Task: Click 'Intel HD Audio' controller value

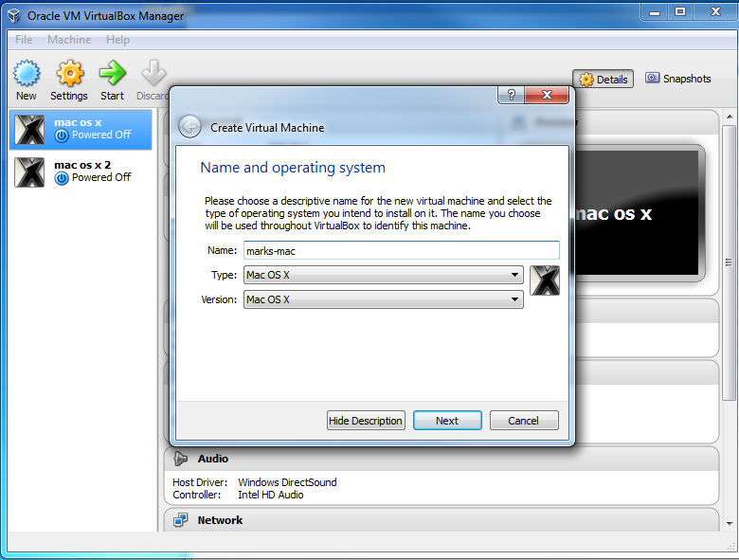Action: click(271, 495)
